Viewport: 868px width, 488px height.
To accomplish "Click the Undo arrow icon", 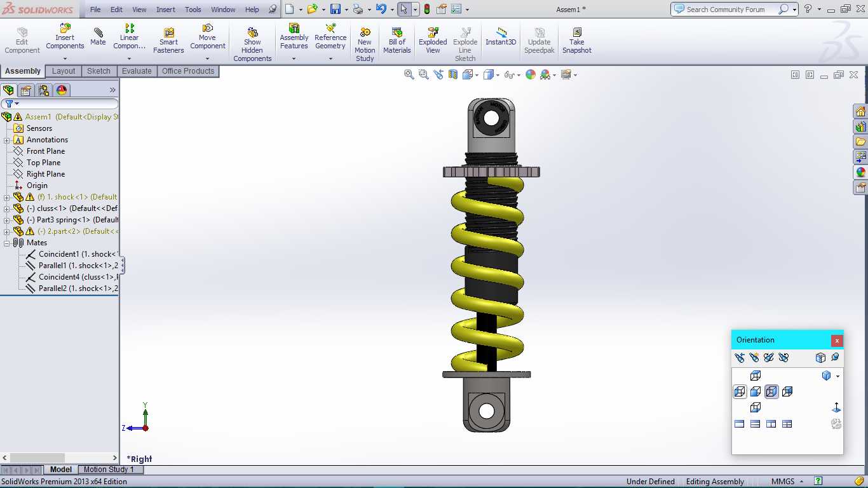I will [381, 9].
